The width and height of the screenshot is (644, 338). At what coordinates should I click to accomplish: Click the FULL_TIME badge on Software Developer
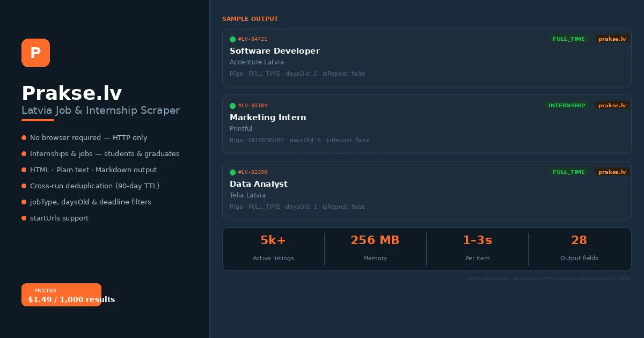[x=568, y=39]
